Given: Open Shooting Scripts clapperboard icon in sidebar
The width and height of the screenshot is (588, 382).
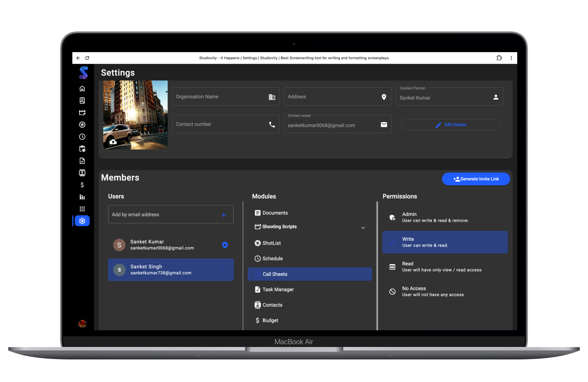Looking at the screenshot, I should coord(82,113).
